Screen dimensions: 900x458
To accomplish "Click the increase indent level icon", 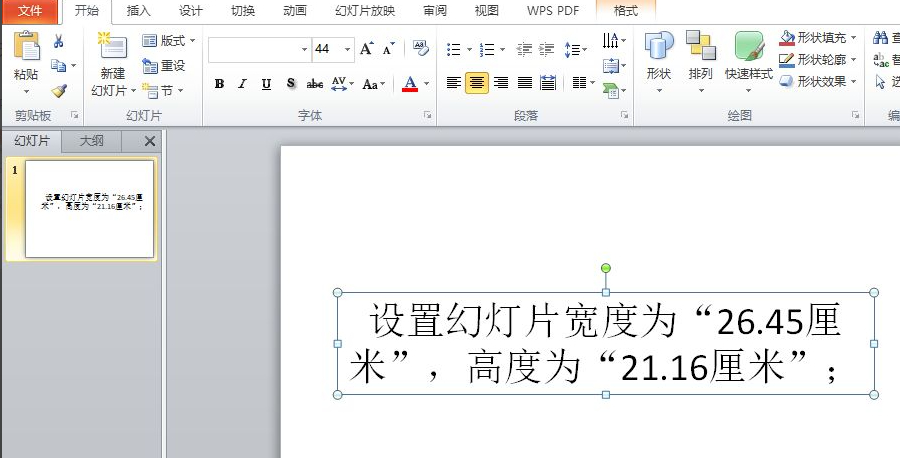I will 547,49.
